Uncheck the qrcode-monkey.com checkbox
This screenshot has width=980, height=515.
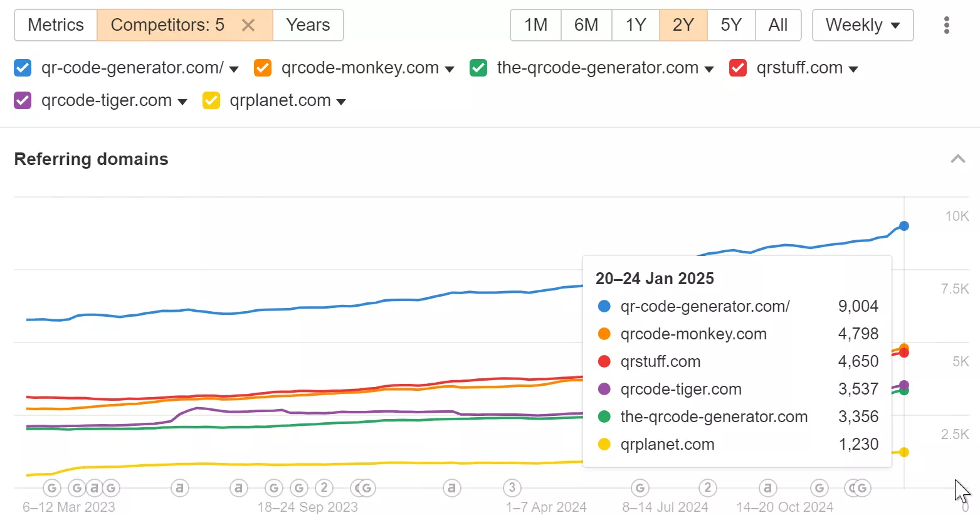point(263,68)
